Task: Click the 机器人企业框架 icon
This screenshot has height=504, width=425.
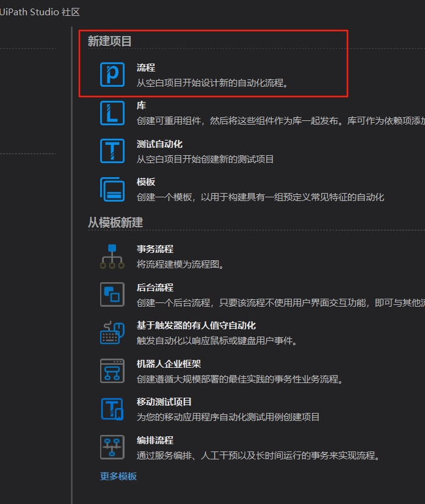Action: click(112, 371)
